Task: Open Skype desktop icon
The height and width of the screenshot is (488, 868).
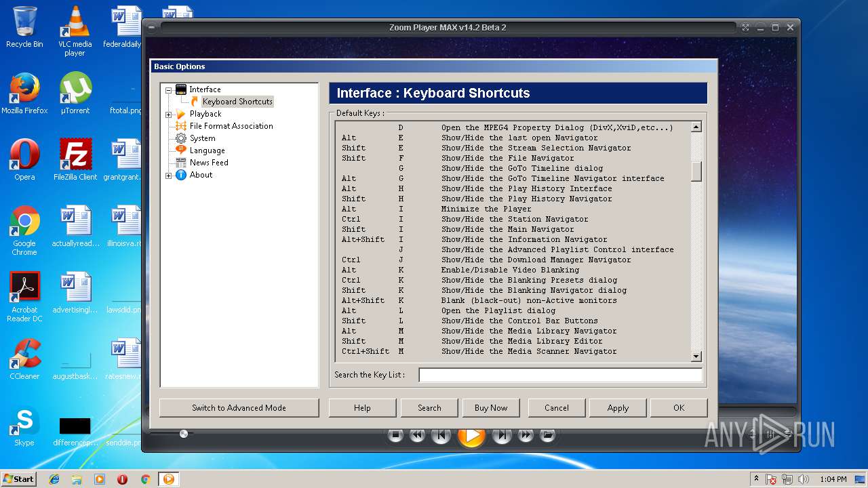Action: (x=24, y=426)
